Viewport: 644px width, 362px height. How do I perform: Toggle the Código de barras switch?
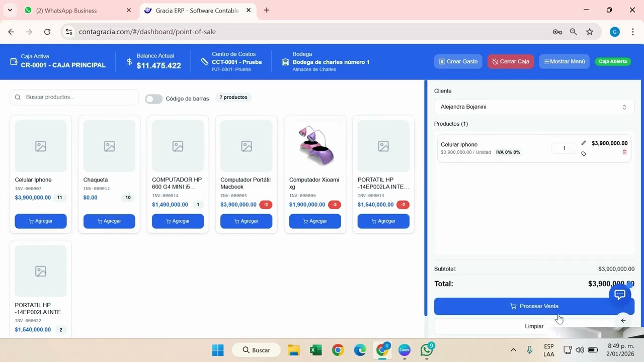(x=153, y=99)
